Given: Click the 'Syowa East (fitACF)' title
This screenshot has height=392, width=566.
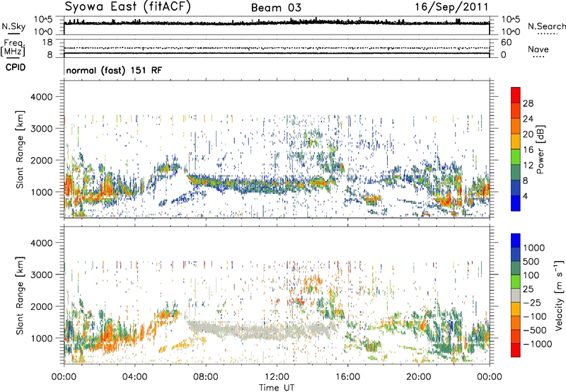Looking at the screenshot, I should click(127, 7).
